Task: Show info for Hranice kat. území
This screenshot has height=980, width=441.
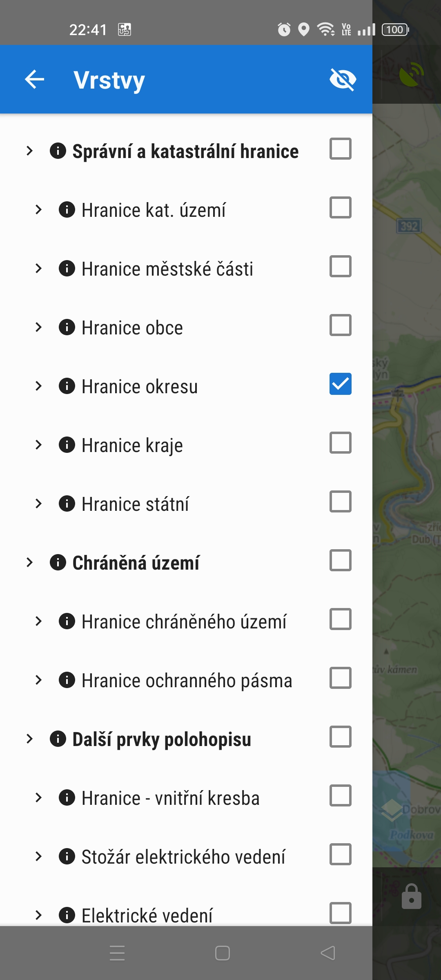Action: [x=67, y=209]
